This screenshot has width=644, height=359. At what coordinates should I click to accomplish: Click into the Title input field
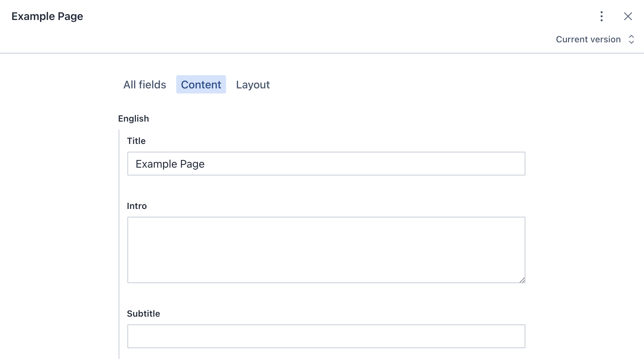pos(326,164)
